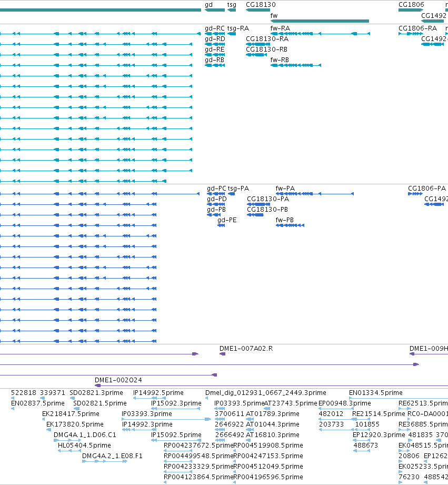Click protein gd-PC
The width and height of the screenshot is (448, 485).
tap(216, 189)
